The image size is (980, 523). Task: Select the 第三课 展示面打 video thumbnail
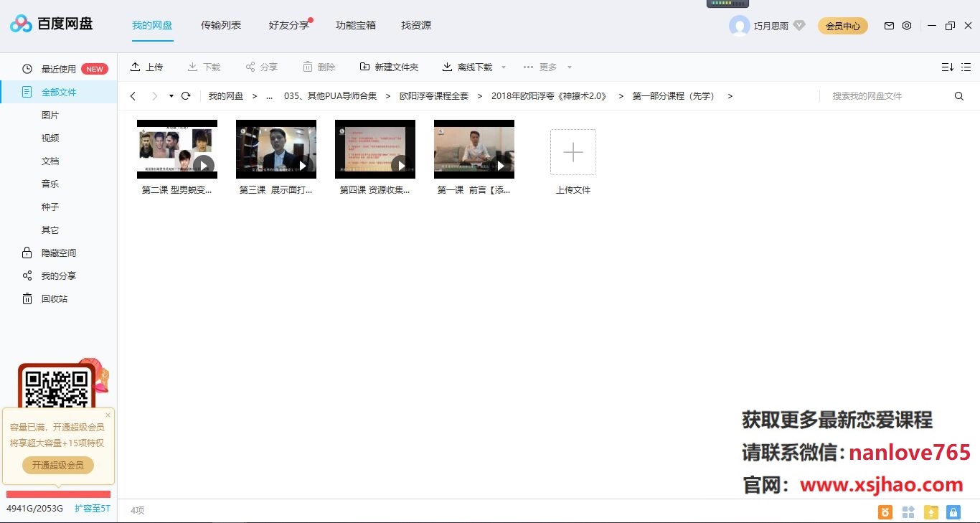276,149
